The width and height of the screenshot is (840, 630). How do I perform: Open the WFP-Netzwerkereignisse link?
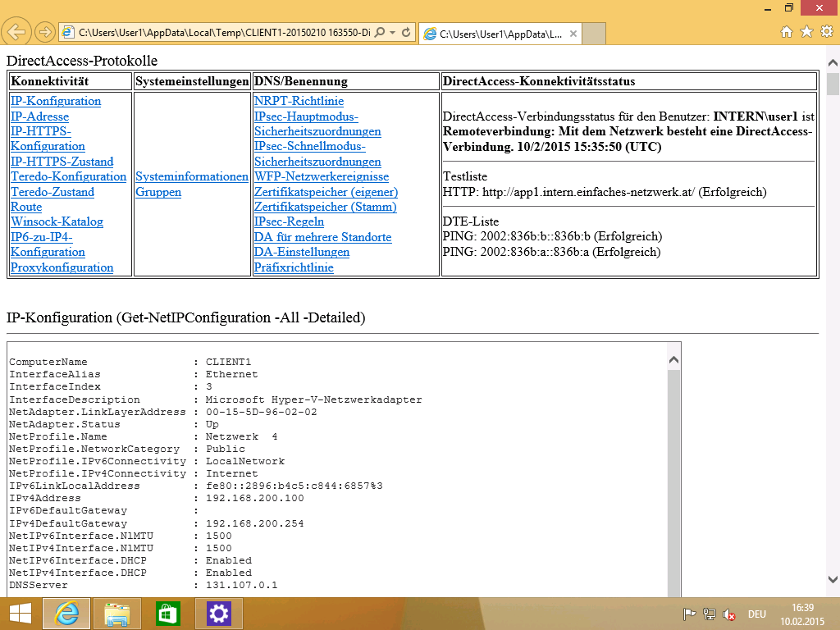click(322, 176)
